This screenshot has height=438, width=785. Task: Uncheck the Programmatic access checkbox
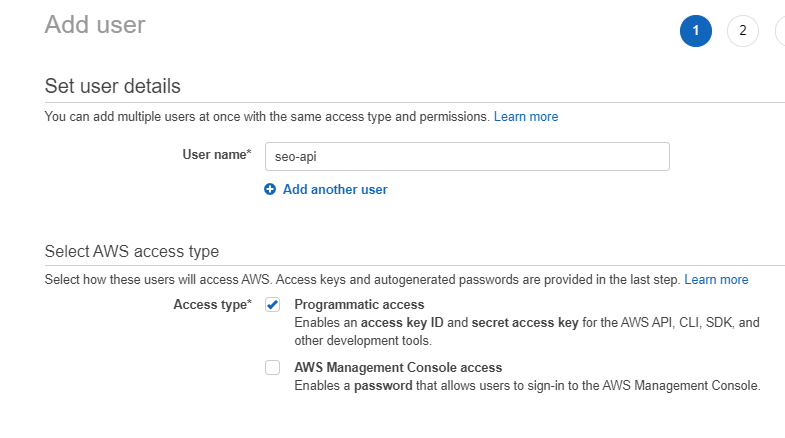pyautogui.click(x=272, y=305)
